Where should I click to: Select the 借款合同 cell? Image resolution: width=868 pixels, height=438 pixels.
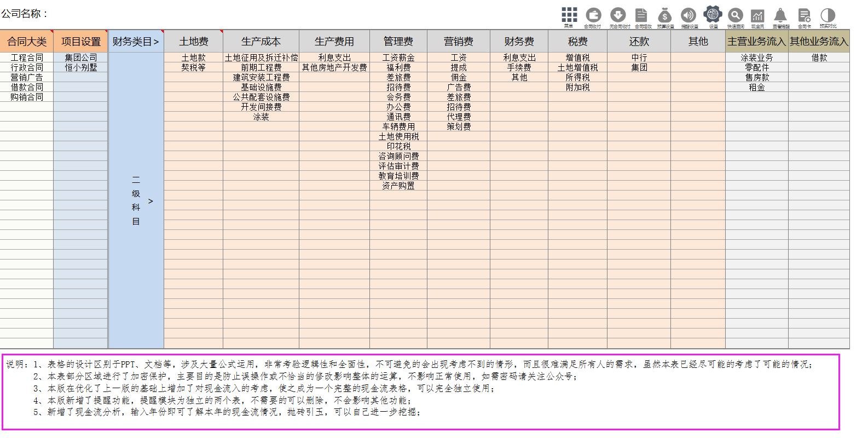27,87
